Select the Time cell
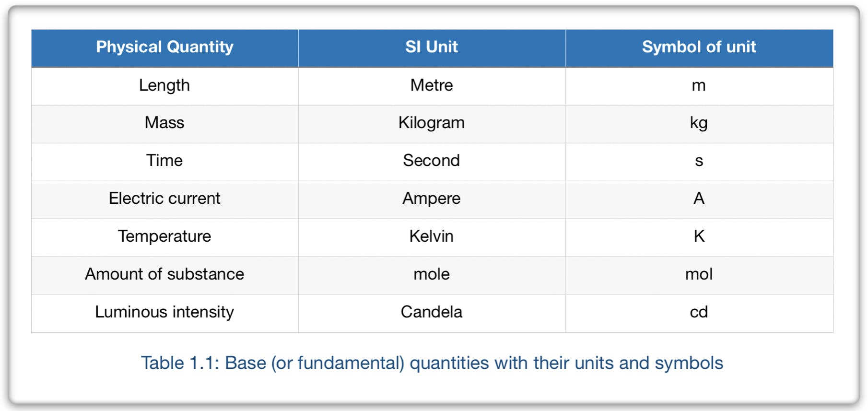This screenshot has height=411, width=868. click(164, 161)
